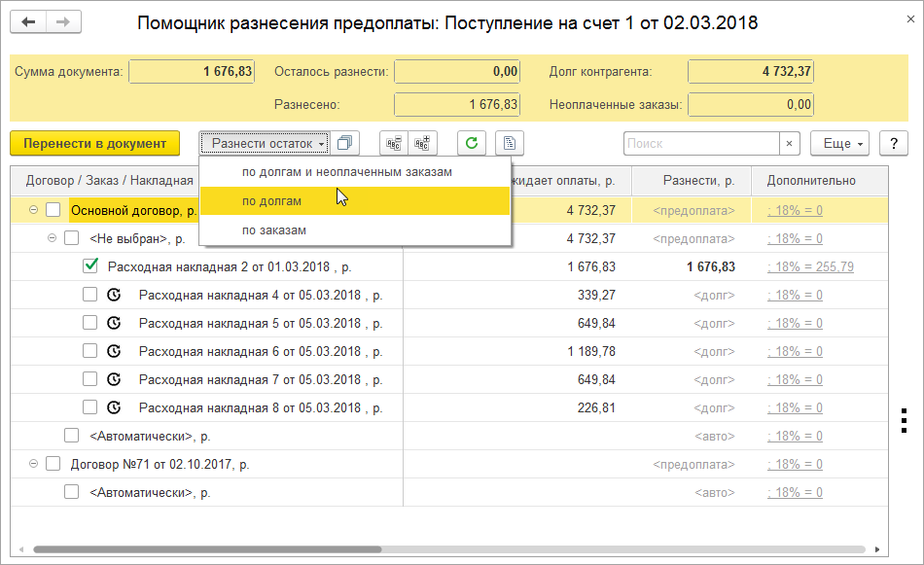The width and height of the screenshot is (924, 565).
Task: Collapse the Основной договор tree node
Action: tap(34, 210)
